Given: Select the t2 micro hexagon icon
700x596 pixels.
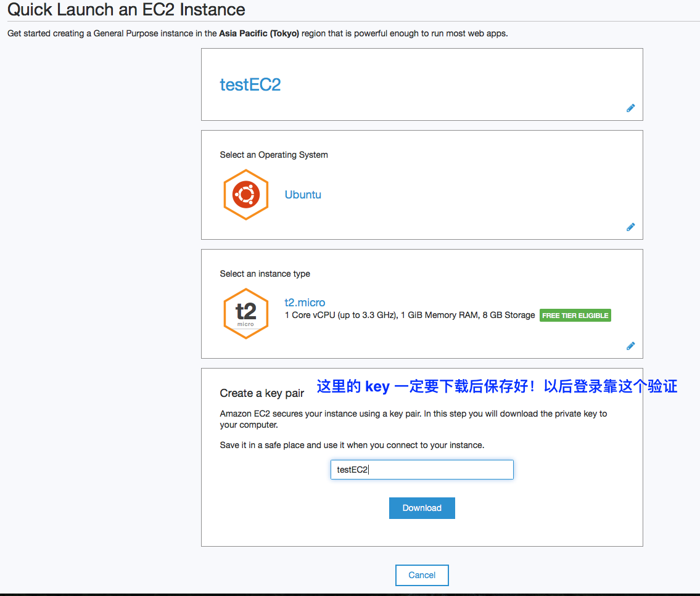Looking at the screenshot, I should click(245, 314).
